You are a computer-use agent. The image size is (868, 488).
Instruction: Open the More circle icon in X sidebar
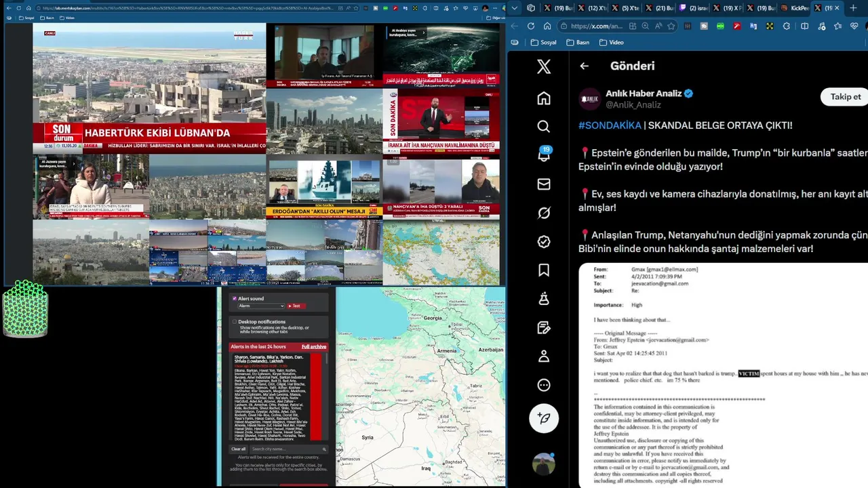(544, 385)
